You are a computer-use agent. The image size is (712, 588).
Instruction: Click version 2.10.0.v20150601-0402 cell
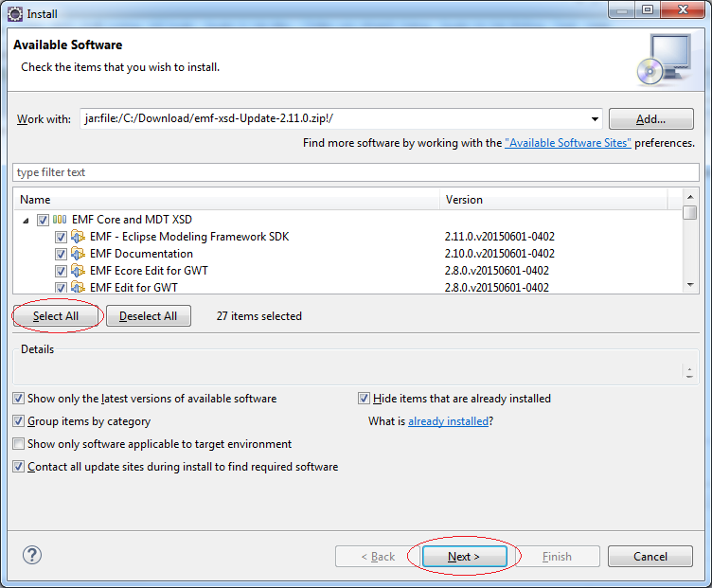[500, 254]
